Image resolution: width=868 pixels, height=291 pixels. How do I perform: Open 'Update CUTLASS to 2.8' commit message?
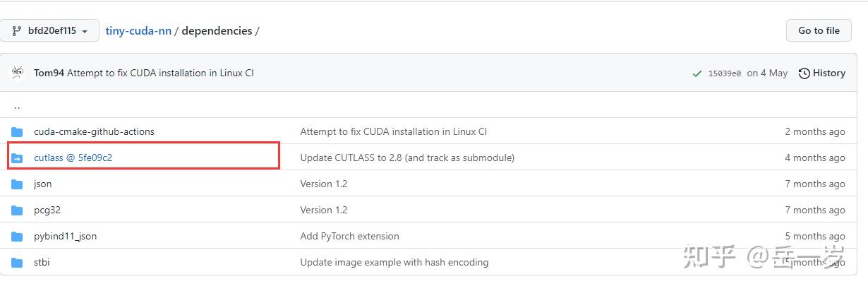407,158
